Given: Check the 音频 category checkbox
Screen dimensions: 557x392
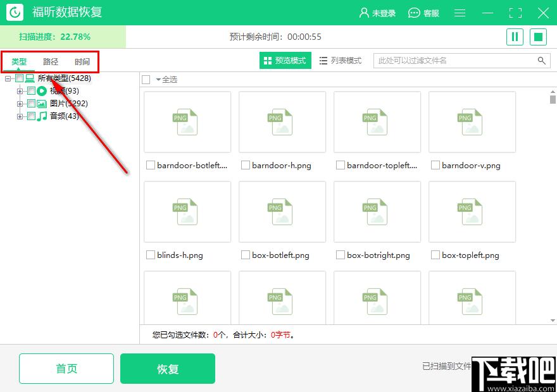Looking at the screenshot, I should click(x=31, y=116).
